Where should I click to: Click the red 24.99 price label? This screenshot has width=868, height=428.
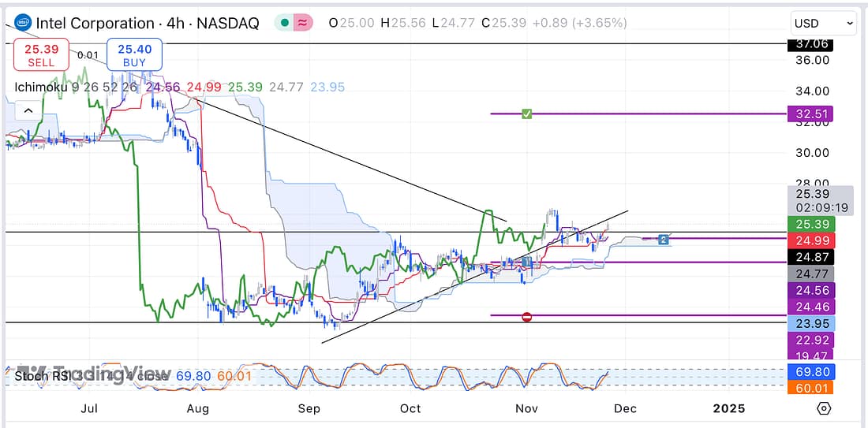pyautogui.click(x=810, y=240)
